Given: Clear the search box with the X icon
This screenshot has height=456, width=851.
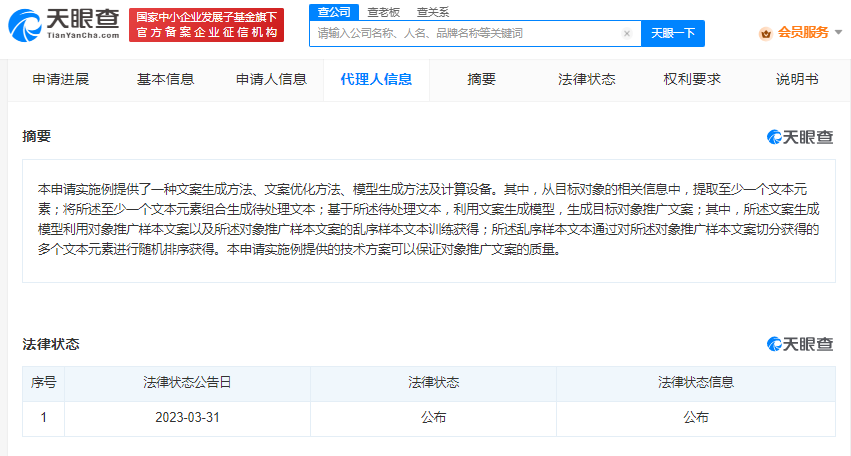Looking at the screenshot, I should tap(627, 33).
